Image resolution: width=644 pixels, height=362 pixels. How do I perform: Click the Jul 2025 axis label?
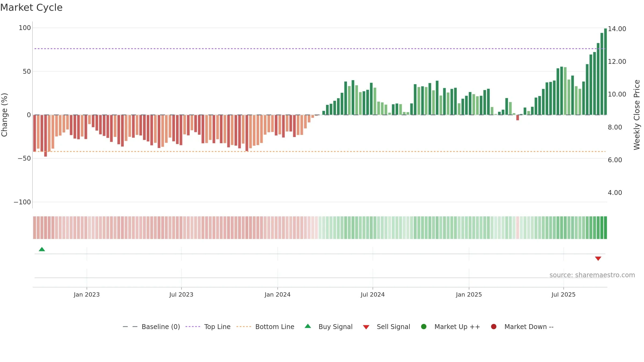pyautogui.click(x=563, y=295)
